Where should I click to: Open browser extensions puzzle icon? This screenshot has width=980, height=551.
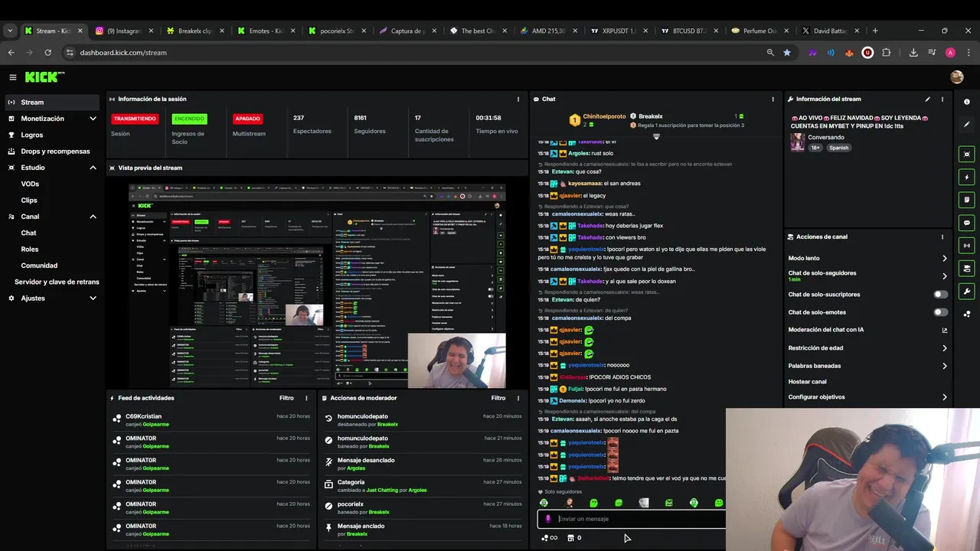pos(887,53)
